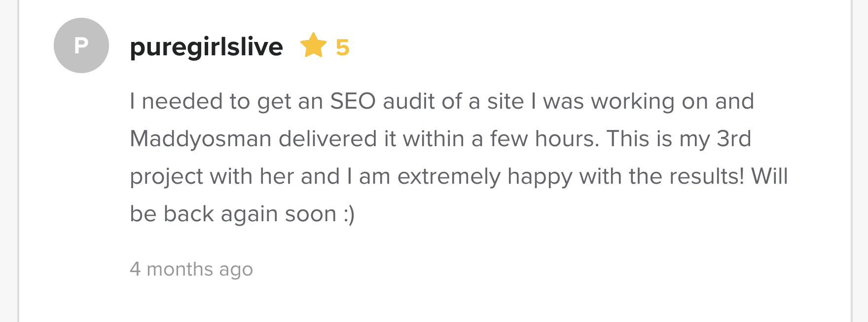Open the puregirlslive username profile
This screenshot has height=322, width=868.
click(x=206, y=47)
